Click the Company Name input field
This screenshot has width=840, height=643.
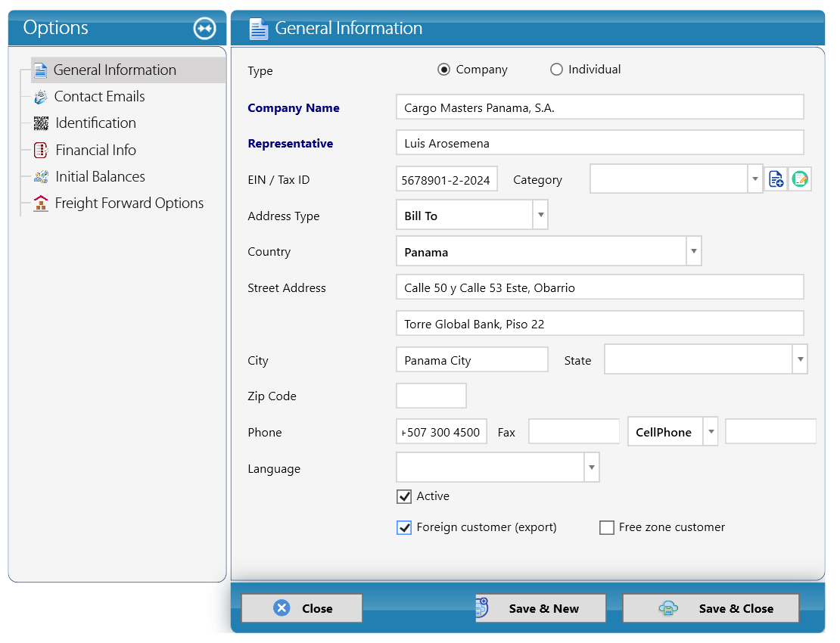tap(600, 107)
